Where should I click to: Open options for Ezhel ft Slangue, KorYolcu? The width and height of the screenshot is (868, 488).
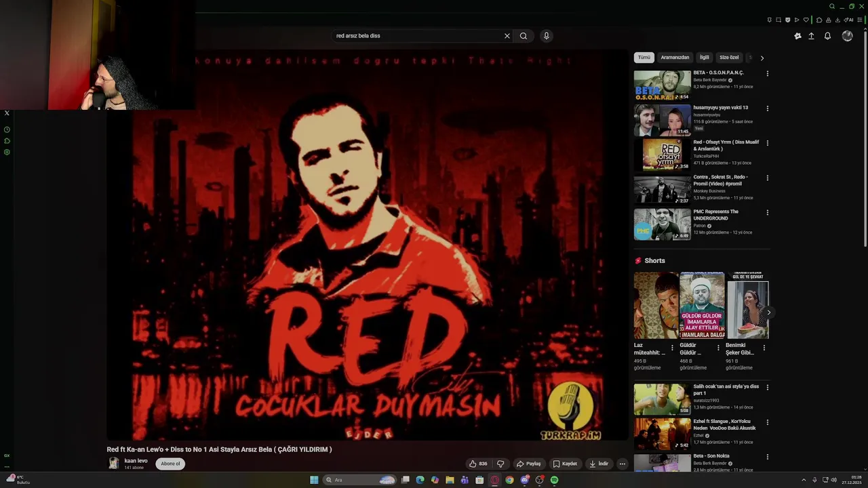pos(768,422)
